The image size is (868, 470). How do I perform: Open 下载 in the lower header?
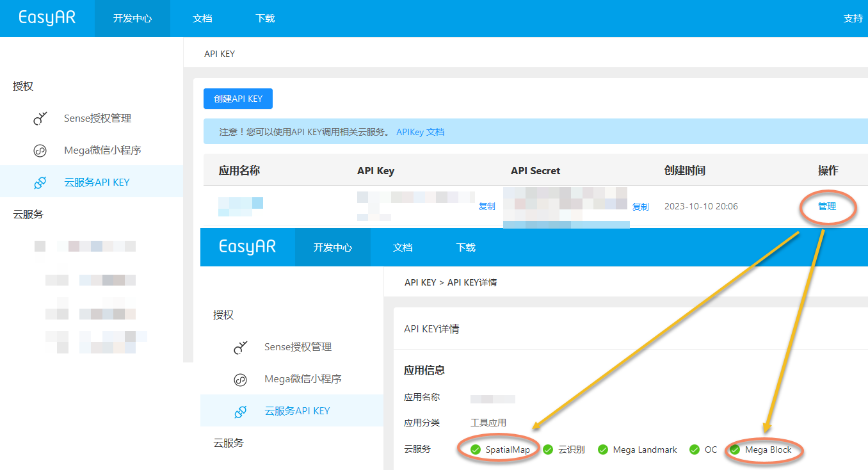click(x=466, y=247)
